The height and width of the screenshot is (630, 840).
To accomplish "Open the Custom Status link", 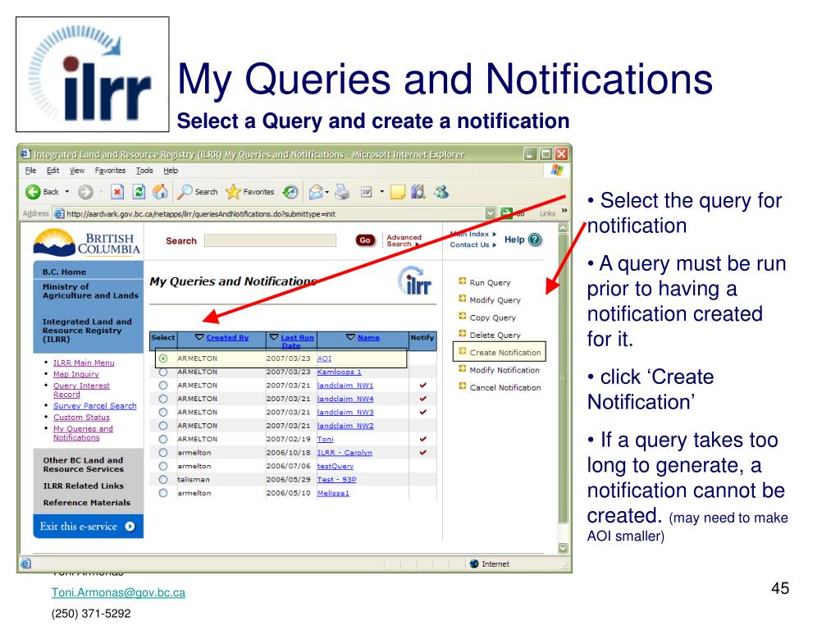I will [x=81, y=417].
